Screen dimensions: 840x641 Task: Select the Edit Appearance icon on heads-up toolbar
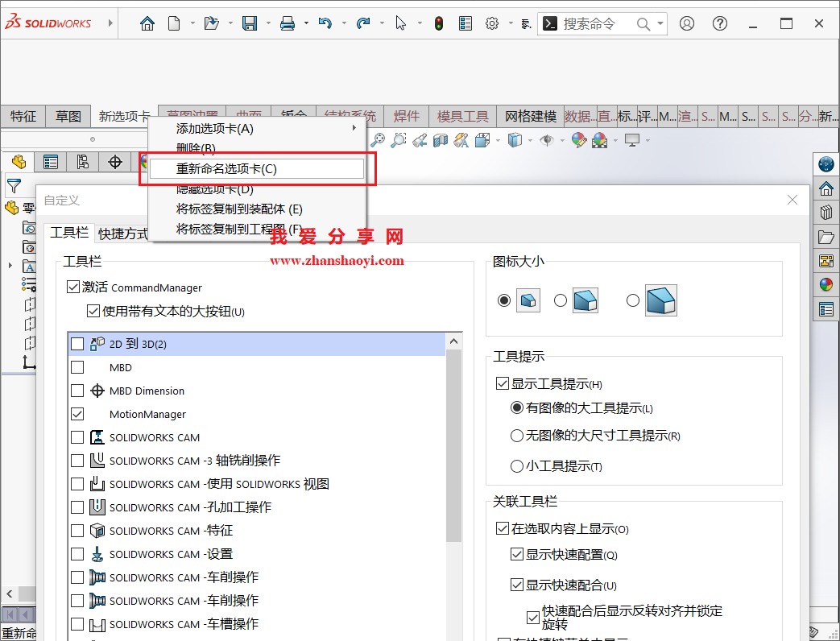click(579, 139)
